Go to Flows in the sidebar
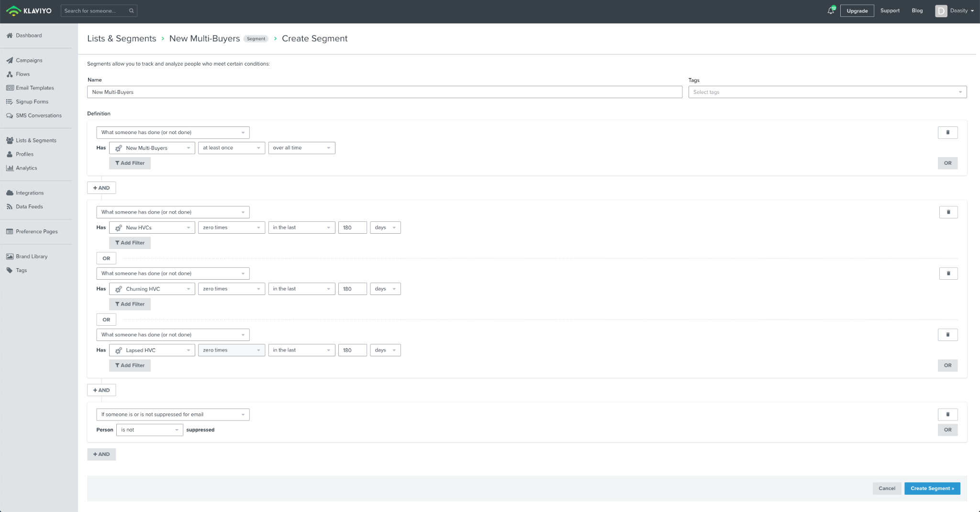This screenshot has width=980, height=512. (x=22, y=74)
